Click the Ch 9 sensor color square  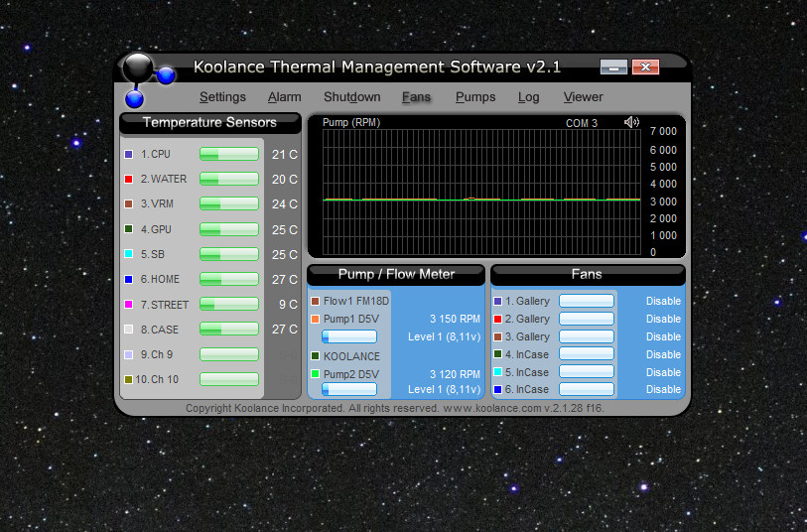pyautogui.click(x=129, y=354)
